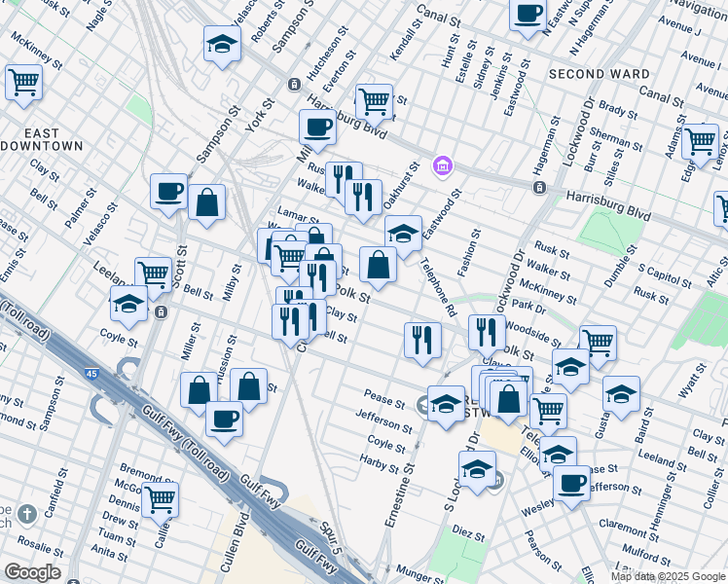Select the Spur 5 road label

[x=331, y=537]
